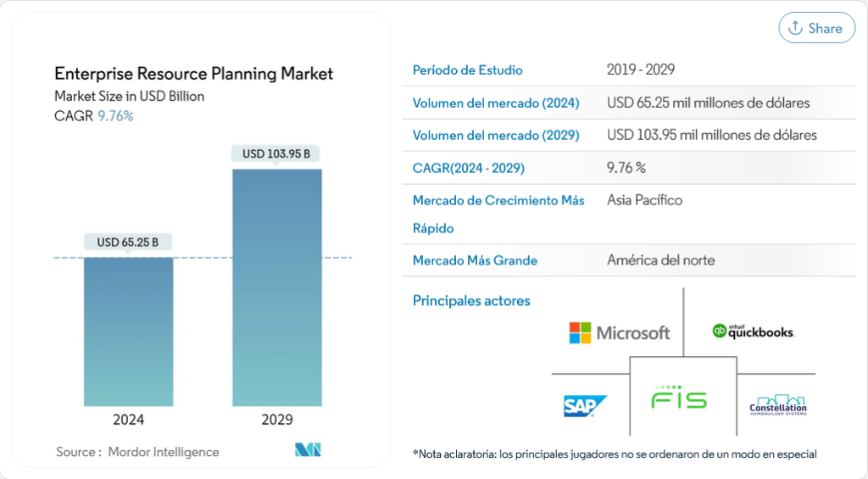Viewport: 868px width, 479px height.
Task: Click the 2024 market size bar
Action: 128,331
